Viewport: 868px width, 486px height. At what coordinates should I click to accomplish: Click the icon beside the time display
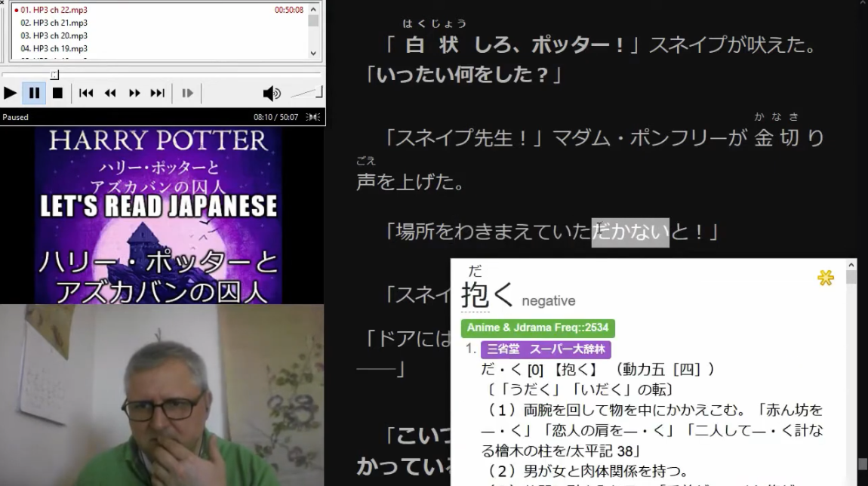click(313, 117)
